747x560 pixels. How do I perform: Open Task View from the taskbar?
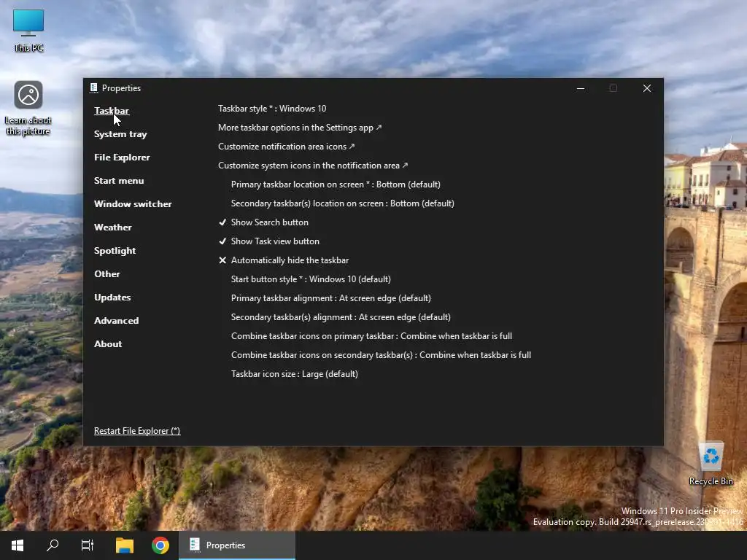point(88,545)
